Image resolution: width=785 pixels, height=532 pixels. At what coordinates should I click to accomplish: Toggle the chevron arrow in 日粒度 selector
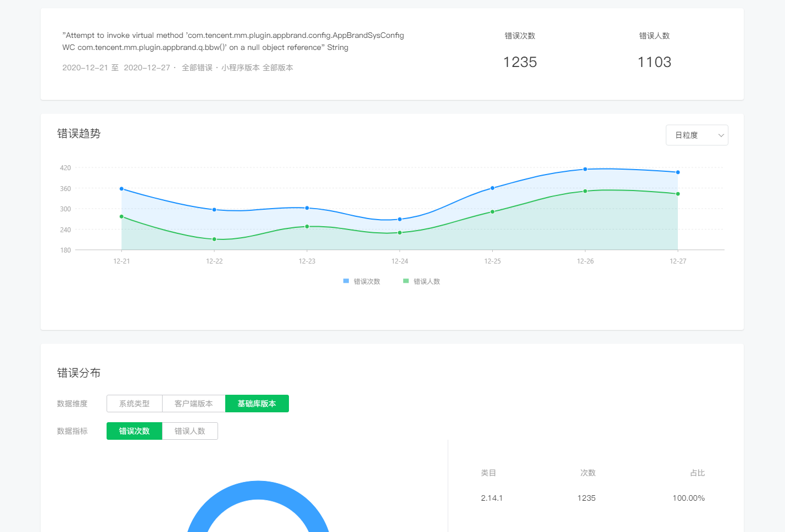[x=721, y=136]
